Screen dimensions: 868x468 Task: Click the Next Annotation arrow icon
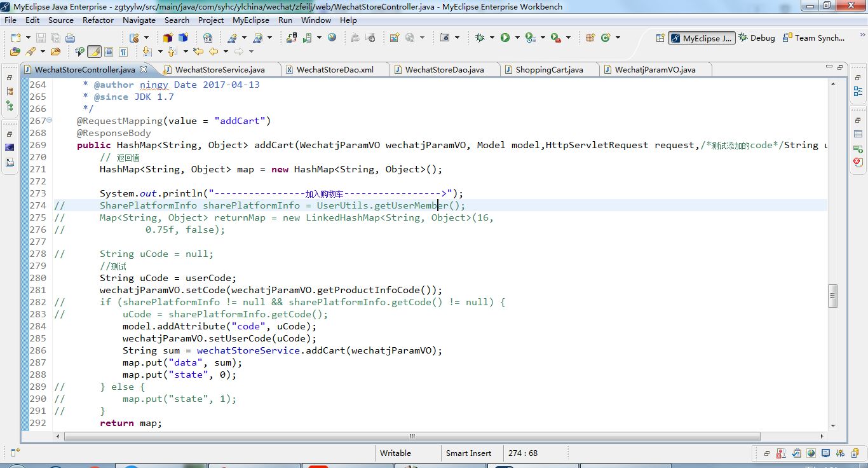coord(147,52)
